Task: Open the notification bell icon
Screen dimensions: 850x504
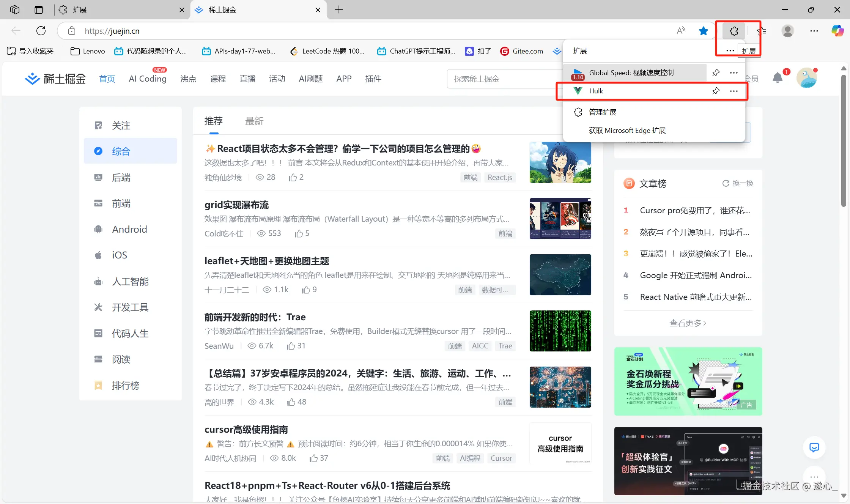Action: [x=778, y=78]
